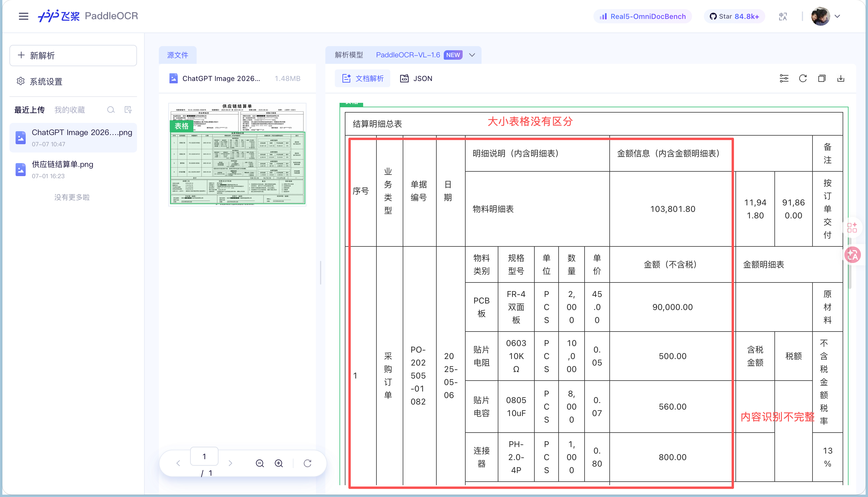
Task: Click the 0805 10uF cell
Action: (516, 407)
